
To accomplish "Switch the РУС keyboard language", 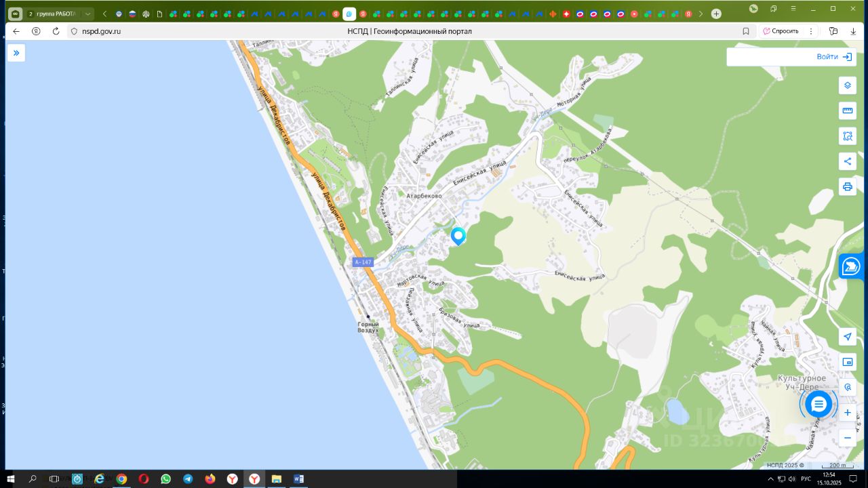I will click(x=806, y=479).
